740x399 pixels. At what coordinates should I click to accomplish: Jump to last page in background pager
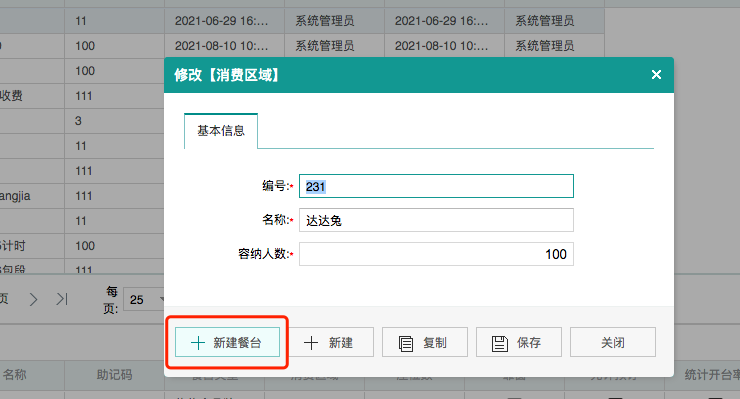[x=62, y=299]
